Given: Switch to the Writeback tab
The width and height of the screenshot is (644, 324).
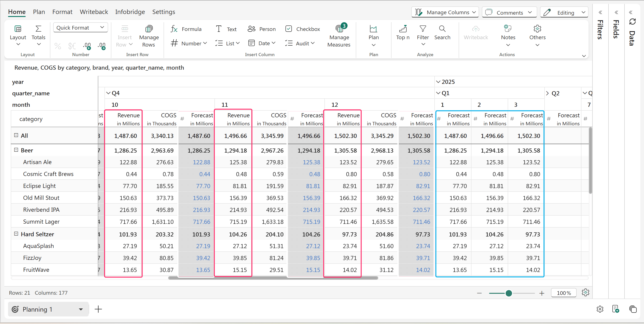Looking at the screenshot, I should tap(94, 12).
